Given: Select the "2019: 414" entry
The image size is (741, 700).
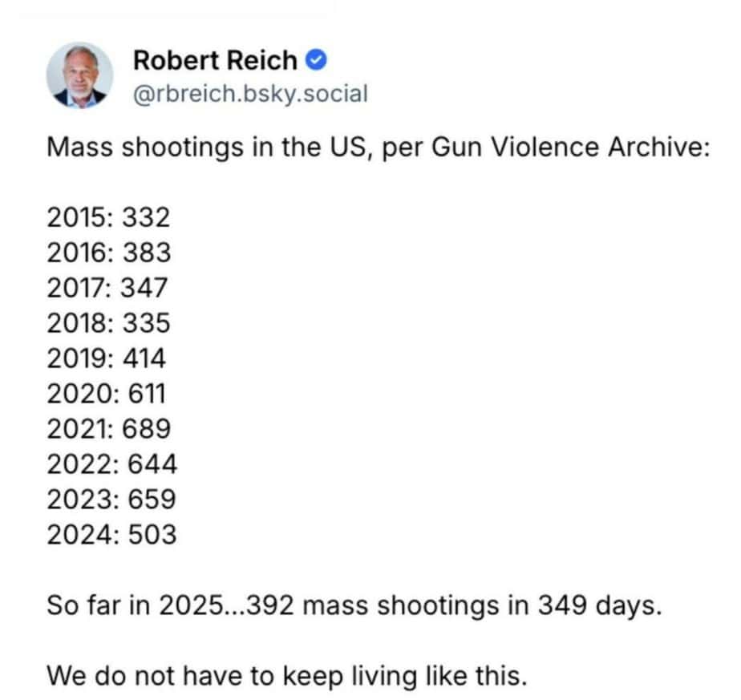Looking at the screenshot, I should pos(107,359).
